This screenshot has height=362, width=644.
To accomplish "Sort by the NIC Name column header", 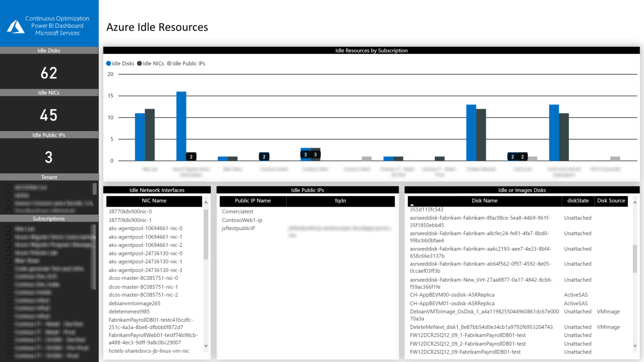I will coord(154,201).
